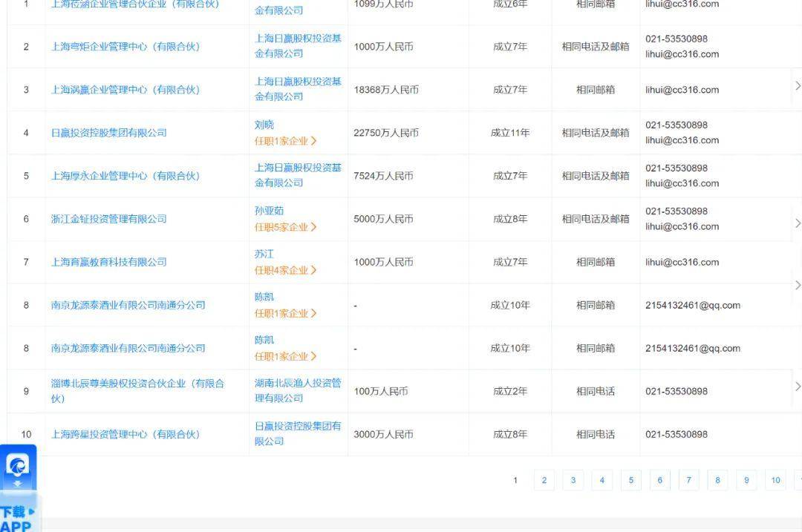Open legal representative 刘晓
This screenshot has width=802, height=532.
click(264, 125)
